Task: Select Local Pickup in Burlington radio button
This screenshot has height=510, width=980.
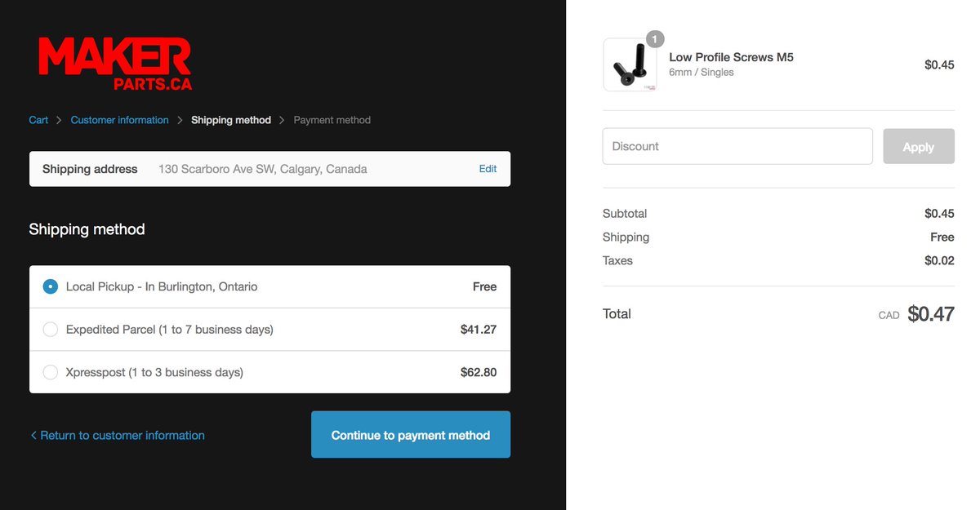Action: [x=51, y=286]
